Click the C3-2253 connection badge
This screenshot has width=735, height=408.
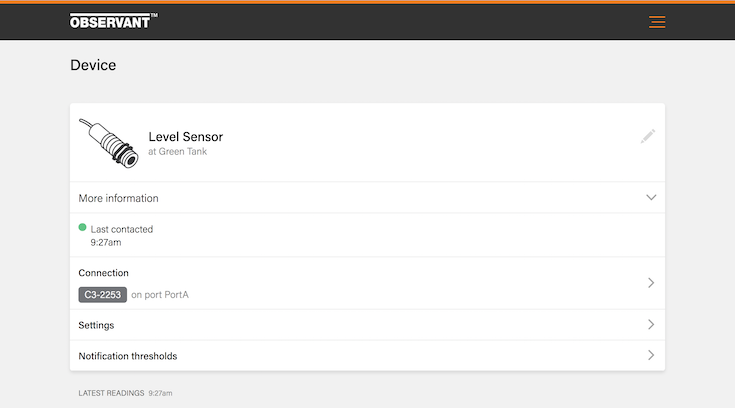[x=102, y=295]
